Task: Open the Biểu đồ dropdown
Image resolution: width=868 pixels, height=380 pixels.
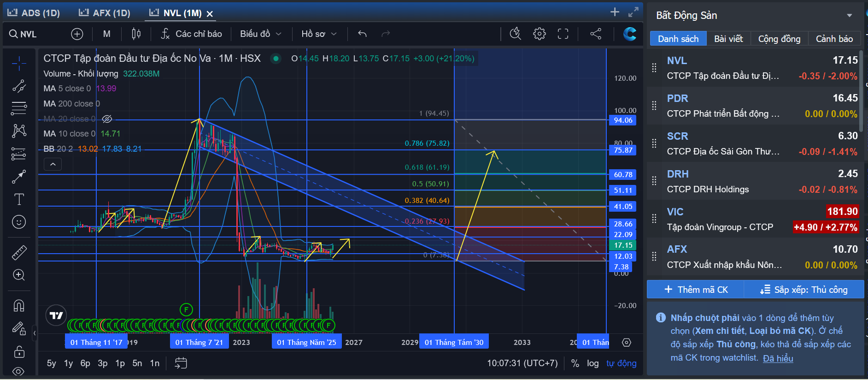Action: (x=260, y=34)
